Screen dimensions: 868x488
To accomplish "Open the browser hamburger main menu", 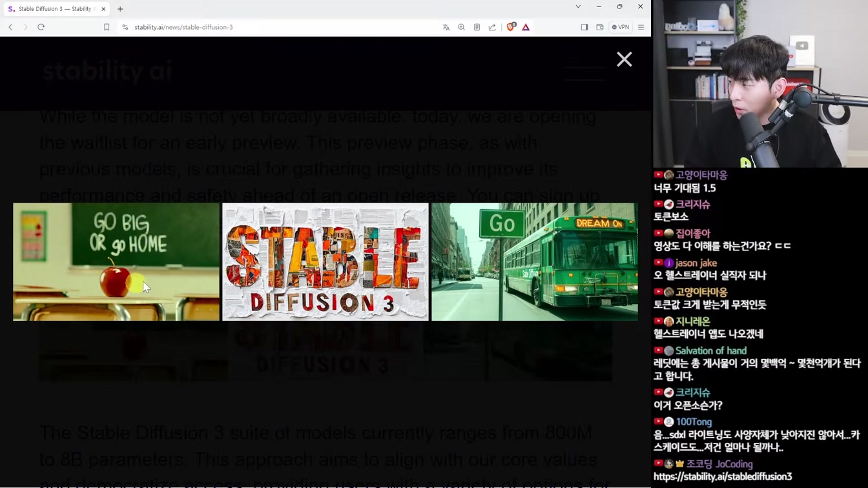I will click(641, 27).
